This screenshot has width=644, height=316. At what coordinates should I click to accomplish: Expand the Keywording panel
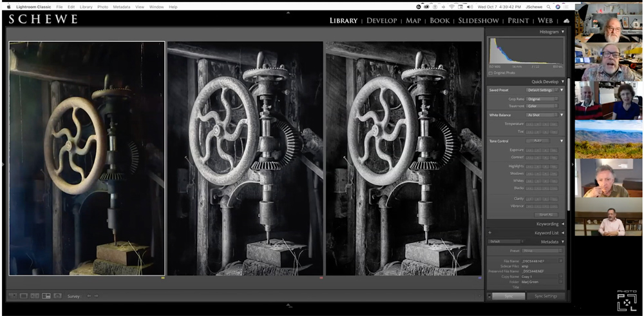pos(547,224)
